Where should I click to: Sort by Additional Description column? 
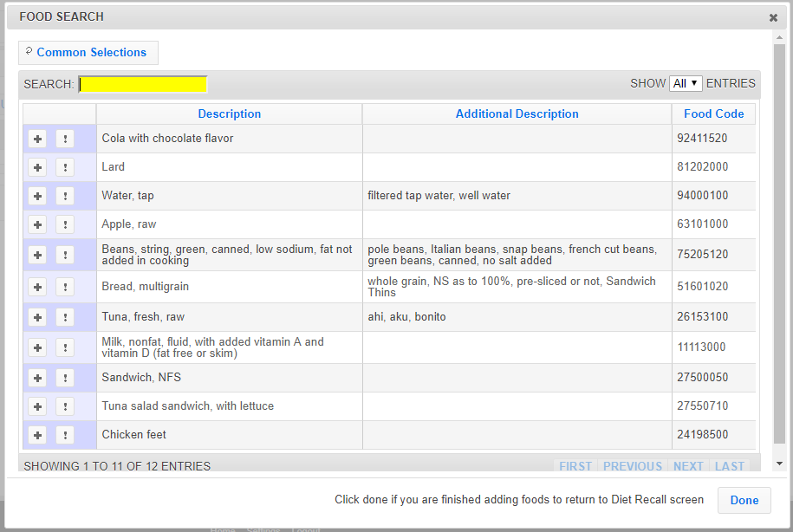517,114
